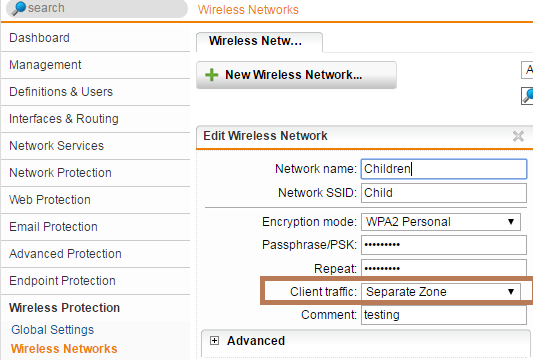
Task: Open the Encryption mode dropdown
Action: click(441, 222)
